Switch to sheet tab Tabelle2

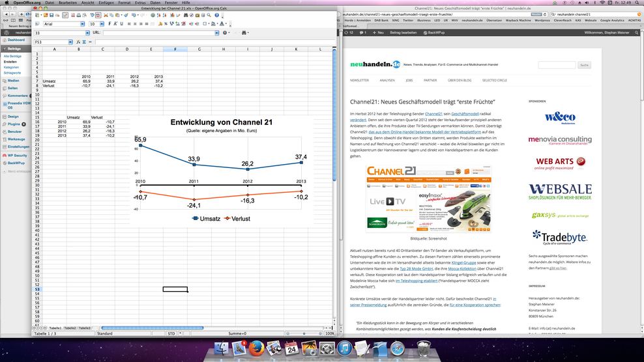[x=70, y=328]
